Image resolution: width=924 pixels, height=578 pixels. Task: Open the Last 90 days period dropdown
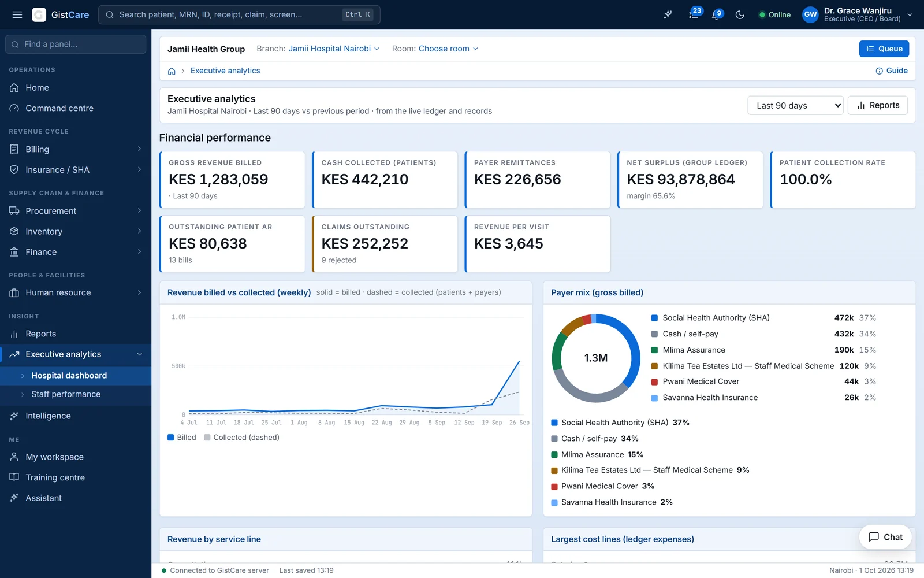click(x=795, y=105)
